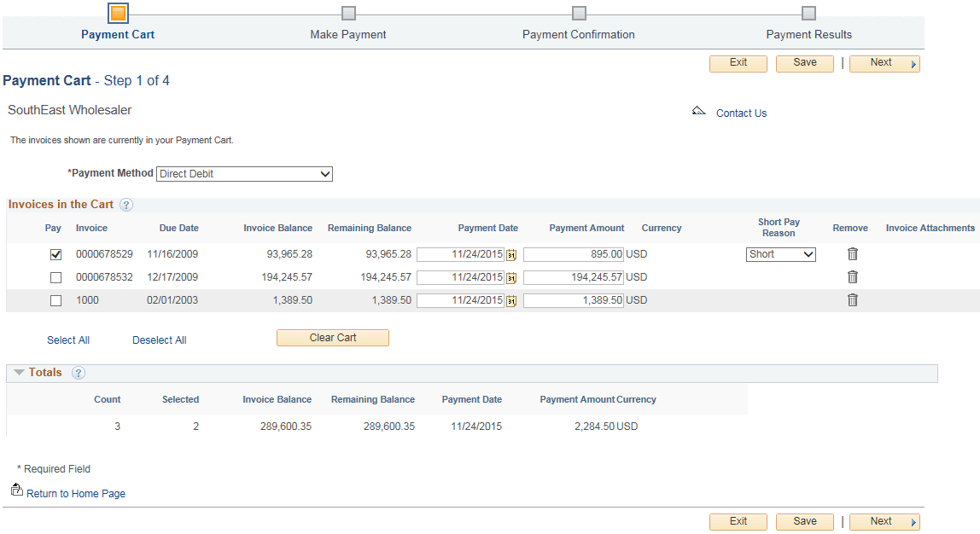Open the calendar picker for invoice 1000
Image resolution: width=980 pixels, height=534 pixels.
513,299
